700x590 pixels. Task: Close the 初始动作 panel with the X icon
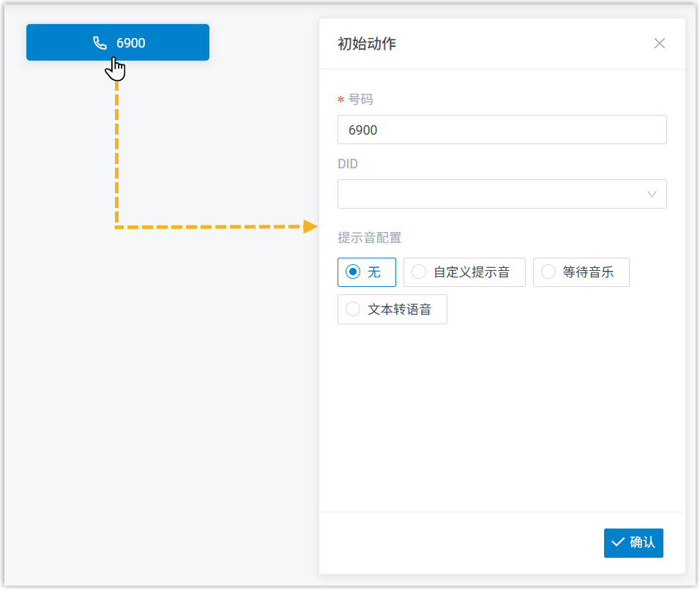point(659,43)
